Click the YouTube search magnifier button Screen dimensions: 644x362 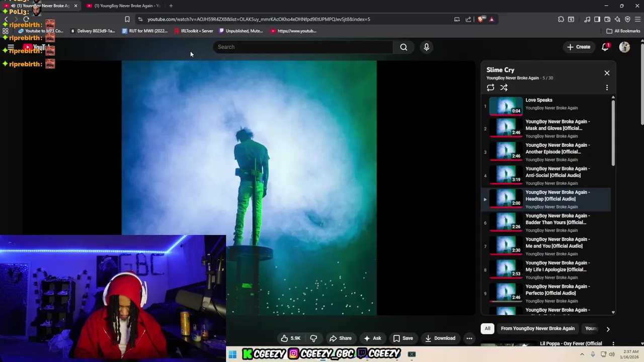pos(404,47)
